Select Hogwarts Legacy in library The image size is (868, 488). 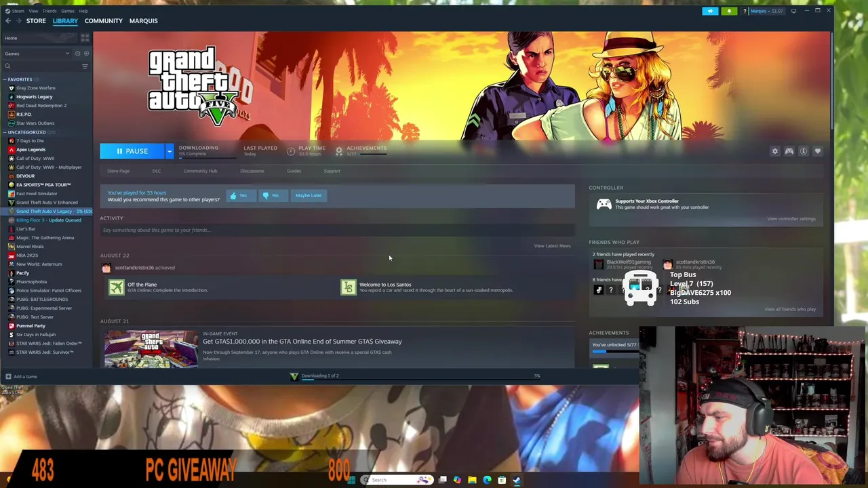(34, 97)
